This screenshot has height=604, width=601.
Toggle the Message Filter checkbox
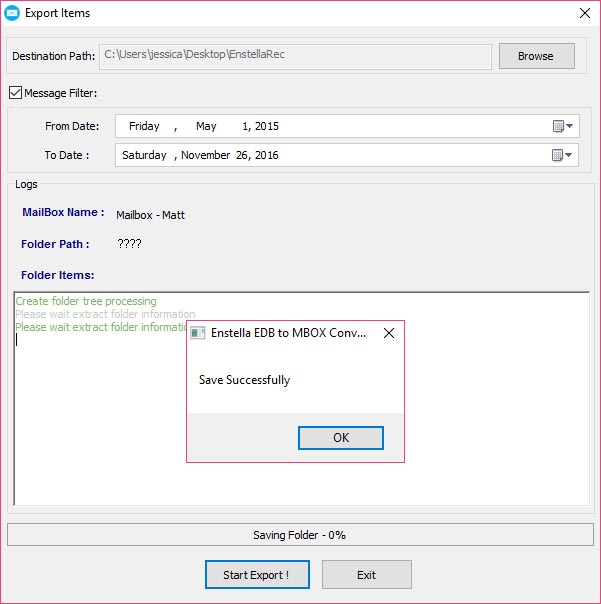click(15, 93)
